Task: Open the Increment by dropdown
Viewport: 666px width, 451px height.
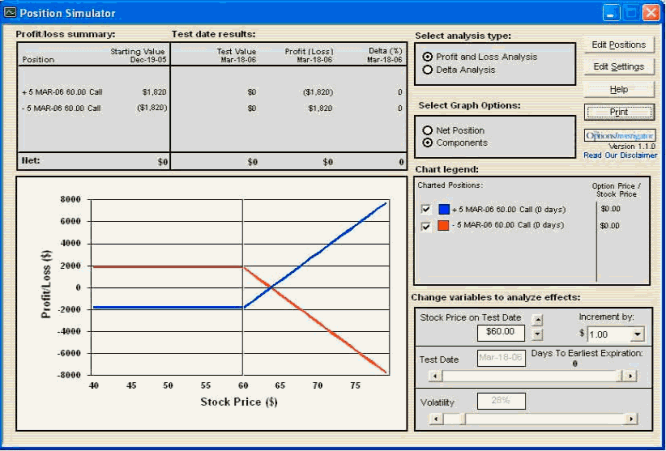Action: [637, 334]
